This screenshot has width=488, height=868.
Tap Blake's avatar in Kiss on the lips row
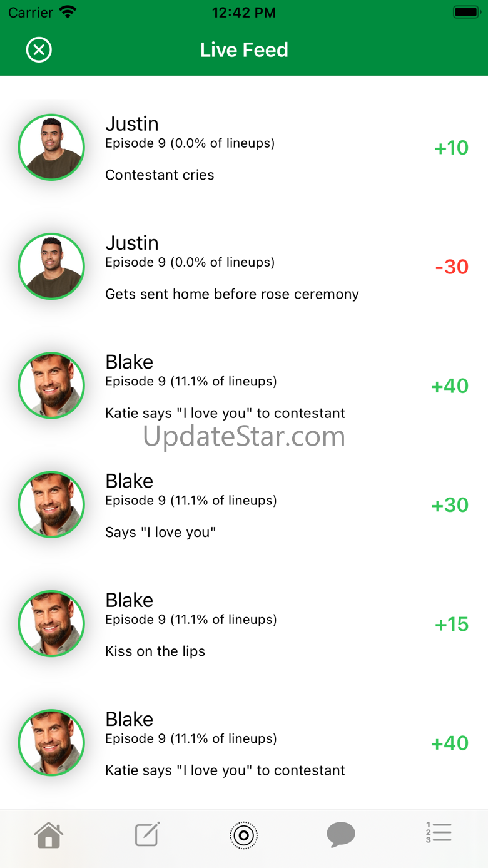pos(51,624)
